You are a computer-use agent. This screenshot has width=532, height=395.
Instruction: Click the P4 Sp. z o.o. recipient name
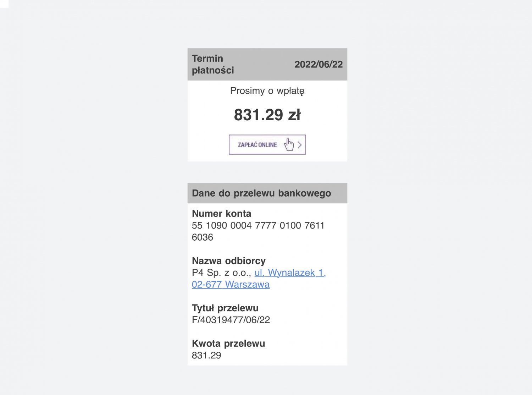[x=222, y=273]
